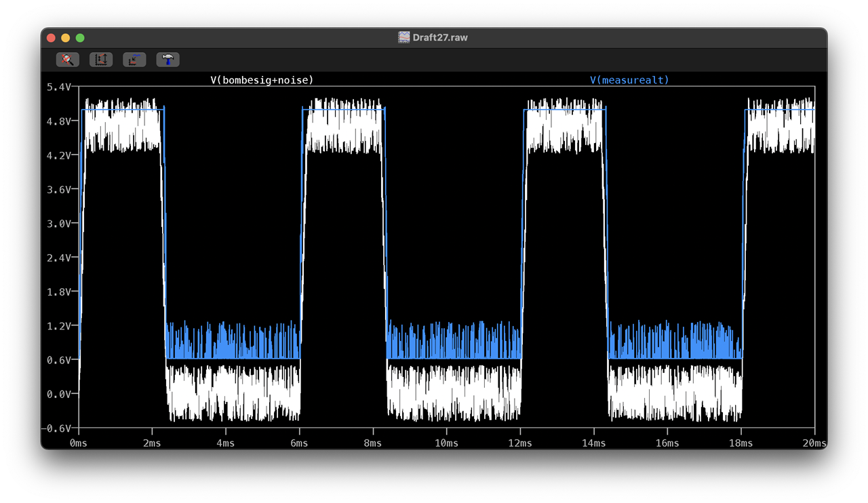Click the 18ms time axis label

pos(741,443)
